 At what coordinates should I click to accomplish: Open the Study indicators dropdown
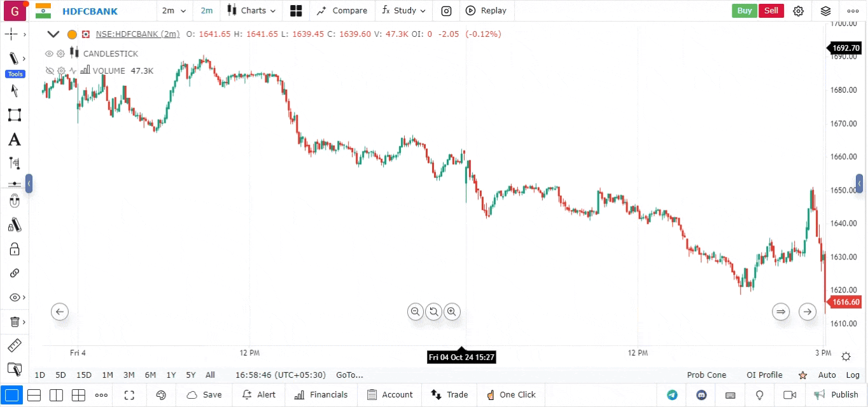coord(403,11)
